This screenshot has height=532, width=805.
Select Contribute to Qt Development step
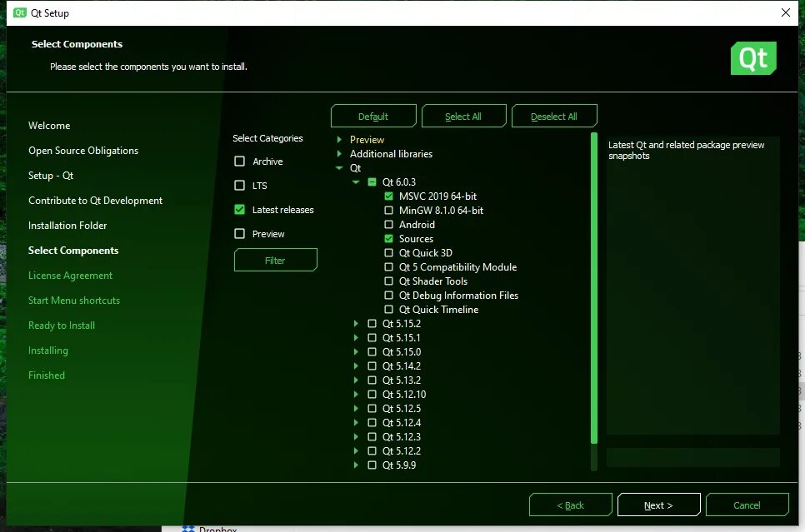click(96, 201)
